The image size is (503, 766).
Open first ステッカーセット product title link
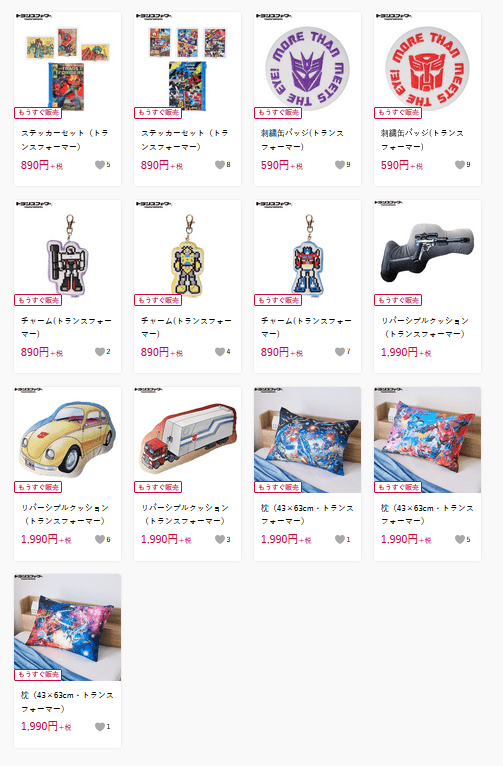(64, 140)
